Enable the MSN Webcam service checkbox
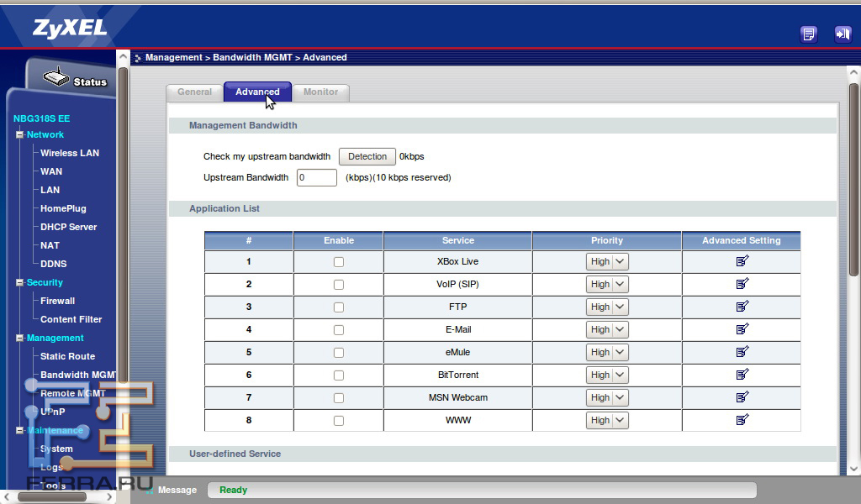The image size is (861, 504). pyautogui.click(x=339, y=398)
